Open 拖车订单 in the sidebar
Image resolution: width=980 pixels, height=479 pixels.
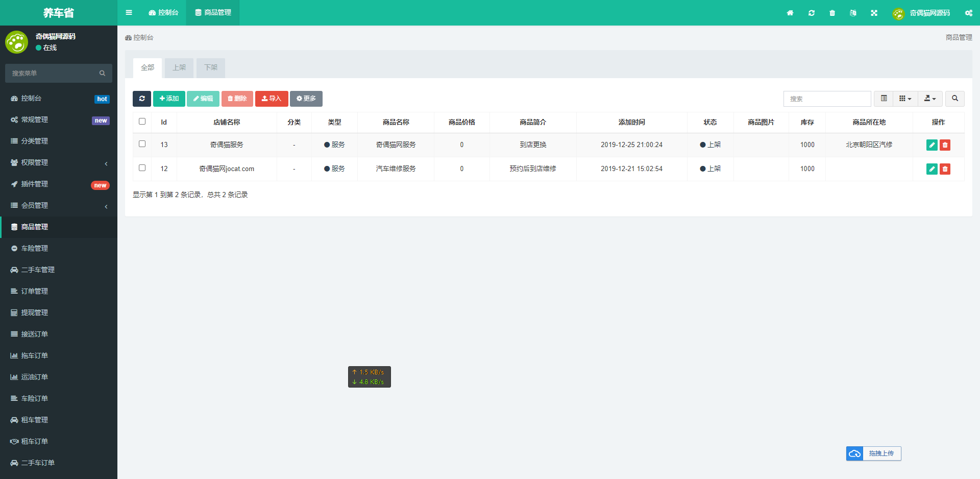click(x=59, y=355)
